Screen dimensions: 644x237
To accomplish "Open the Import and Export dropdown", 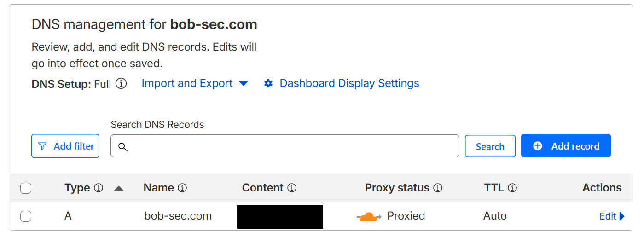I will click(195, 84).
